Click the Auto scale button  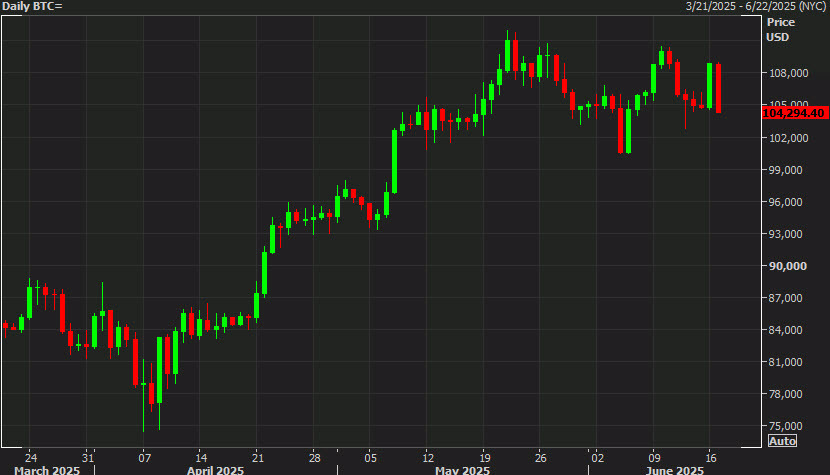pos(782,441)
